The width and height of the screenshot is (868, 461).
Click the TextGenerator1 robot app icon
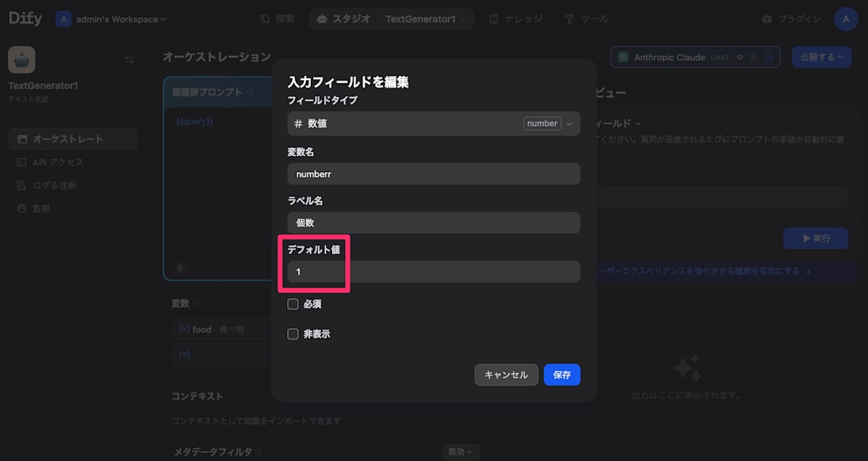[x=22, y=60]
